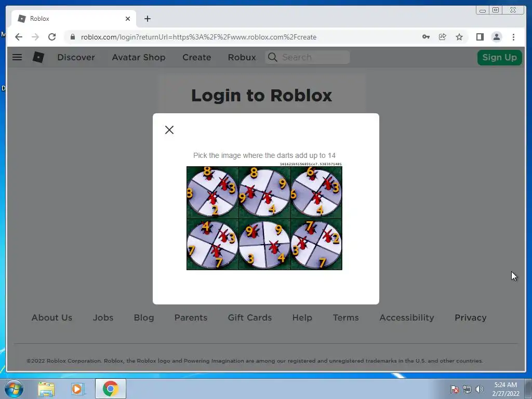This screenshot has width=532, height=399.
Task: Open the Jobs footer link
Action: (103, 317)
